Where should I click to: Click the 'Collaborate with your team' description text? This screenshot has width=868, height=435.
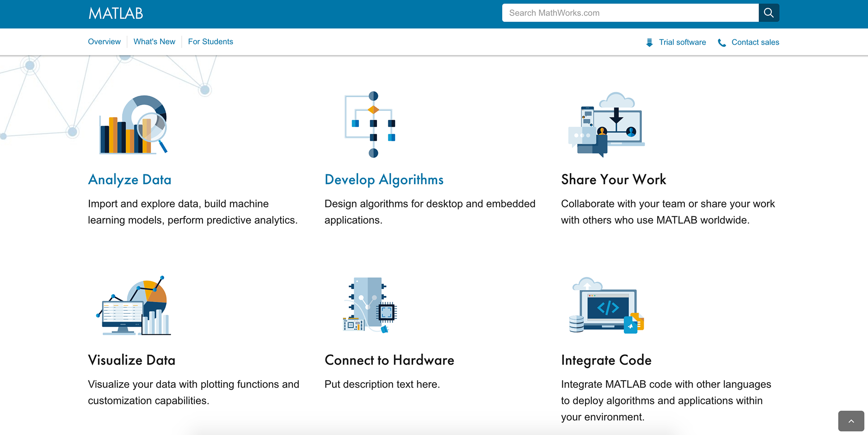668,212
